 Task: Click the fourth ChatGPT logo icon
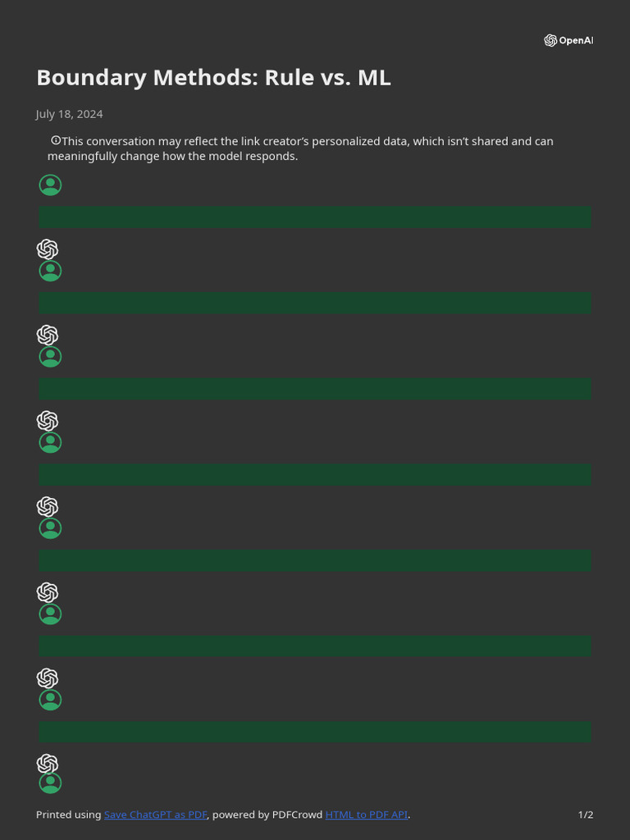coord(48,506)
